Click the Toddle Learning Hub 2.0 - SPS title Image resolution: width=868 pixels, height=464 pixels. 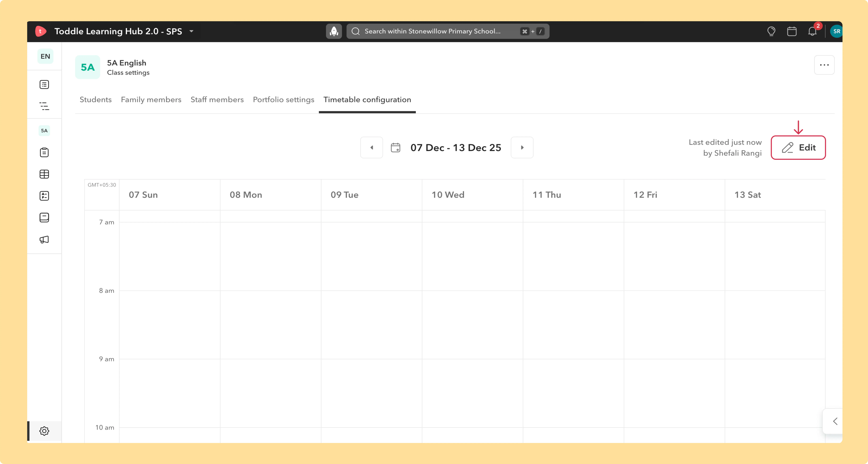coord(118,31)
